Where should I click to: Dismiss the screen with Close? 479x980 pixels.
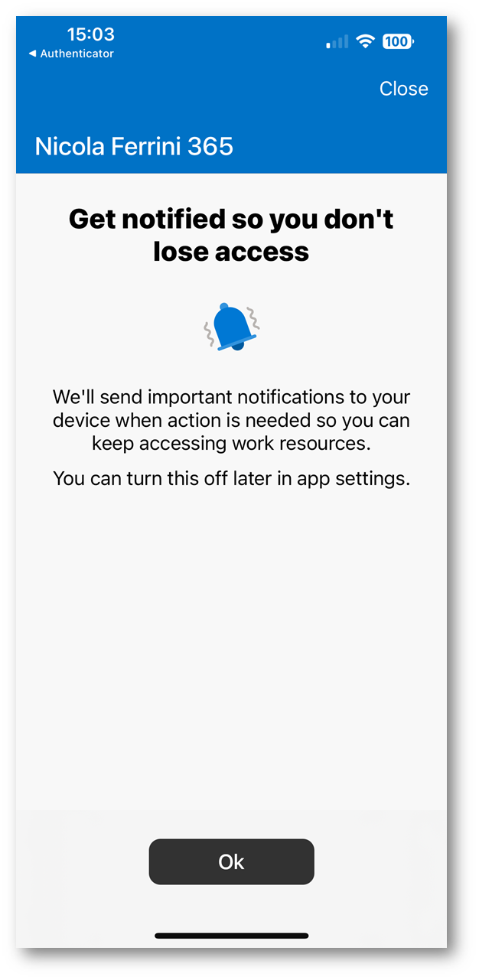(x=403, y=89)
